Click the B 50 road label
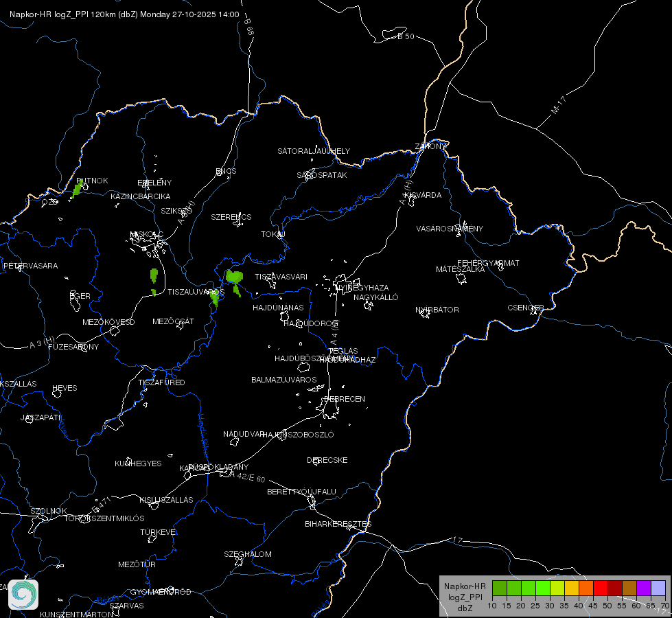 (x=406, y=36)
